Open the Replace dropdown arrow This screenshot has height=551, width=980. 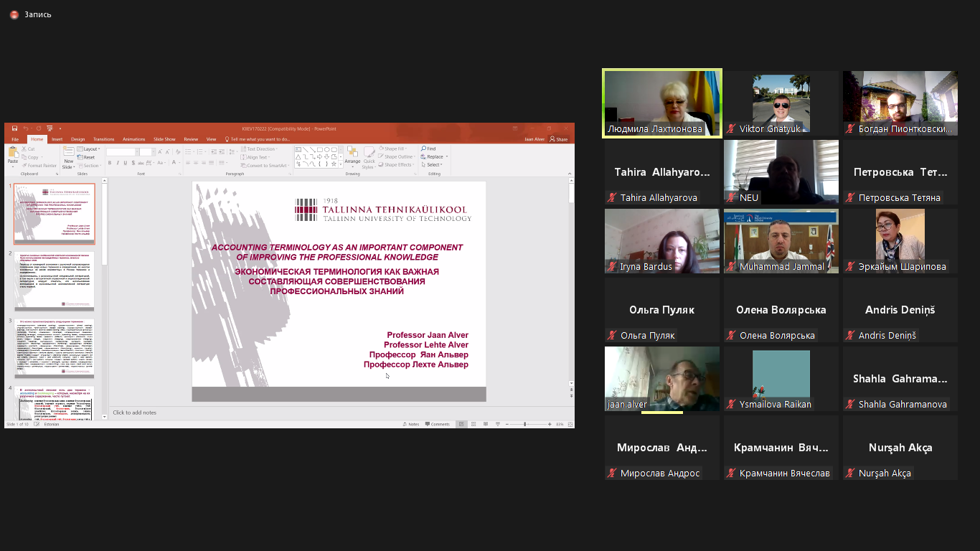(447, 156)
